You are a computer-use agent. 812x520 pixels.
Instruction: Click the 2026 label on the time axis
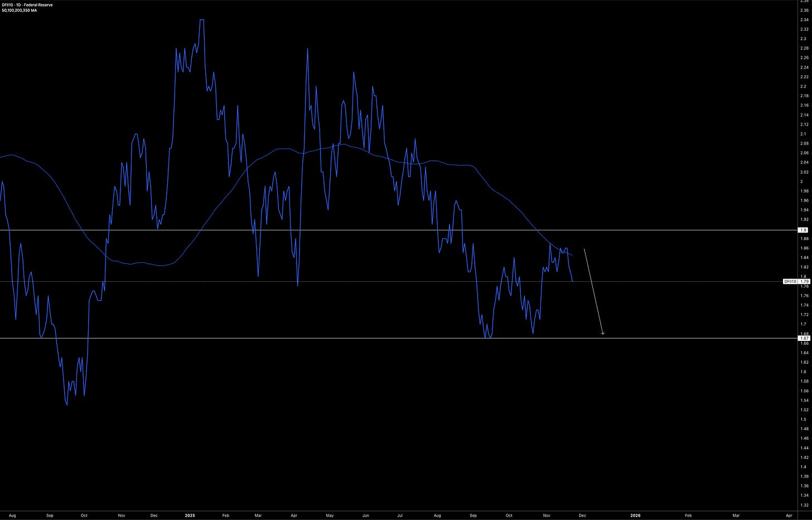(635, 516)
